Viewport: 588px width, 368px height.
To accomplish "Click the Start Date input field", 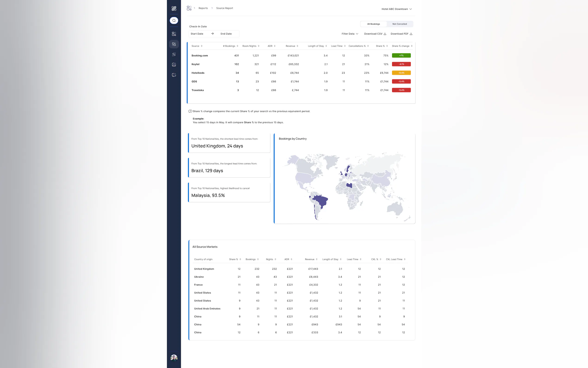I will (197, 34).
